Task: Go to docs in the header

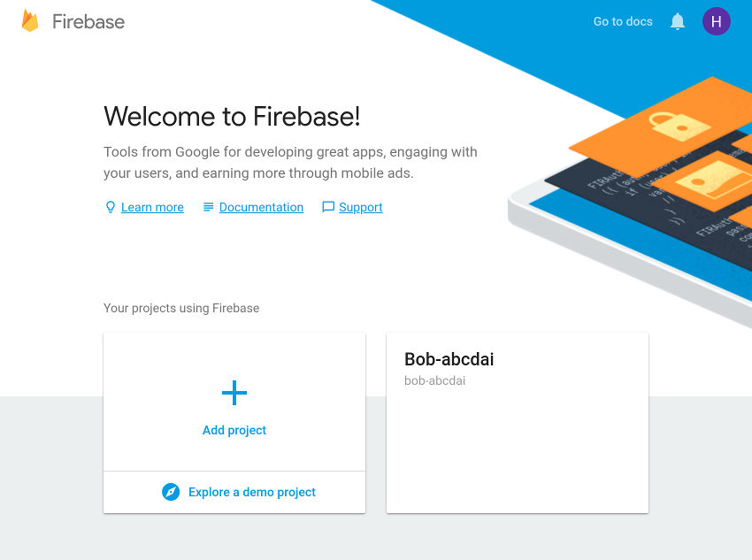Action: coord(623,21)
